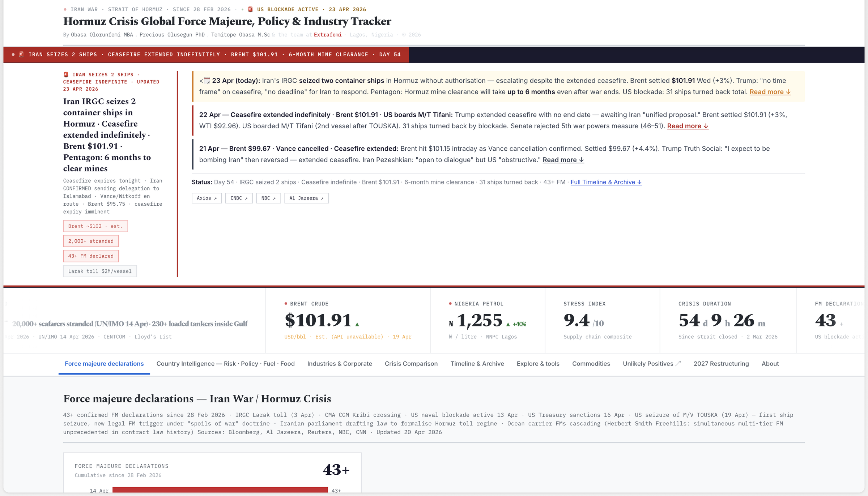Open the Al Jazeera source link
Screen dimensions: 868x496
coord(306,198)
